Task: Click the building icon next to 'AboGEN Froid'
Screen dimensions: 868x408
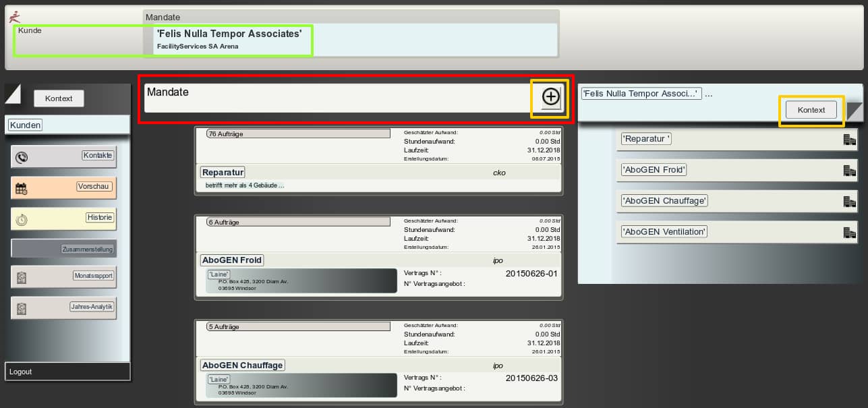Action: 849,171
